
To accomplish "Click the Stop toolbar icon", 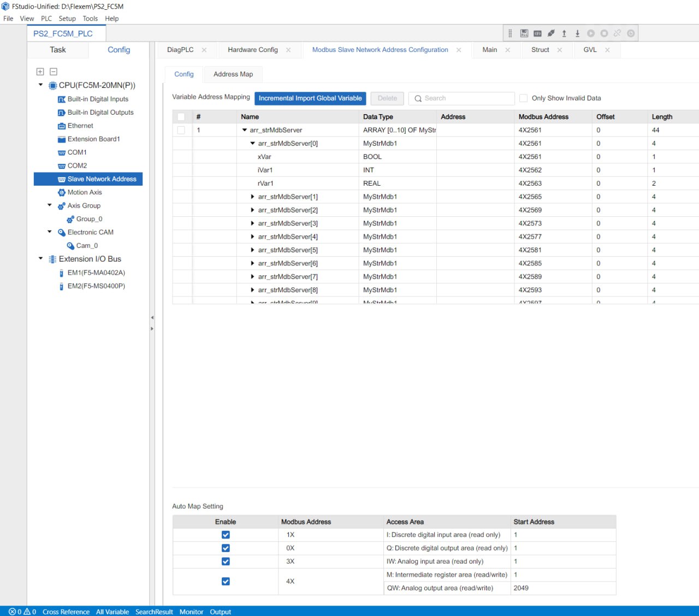I will [x=604, y=33].
